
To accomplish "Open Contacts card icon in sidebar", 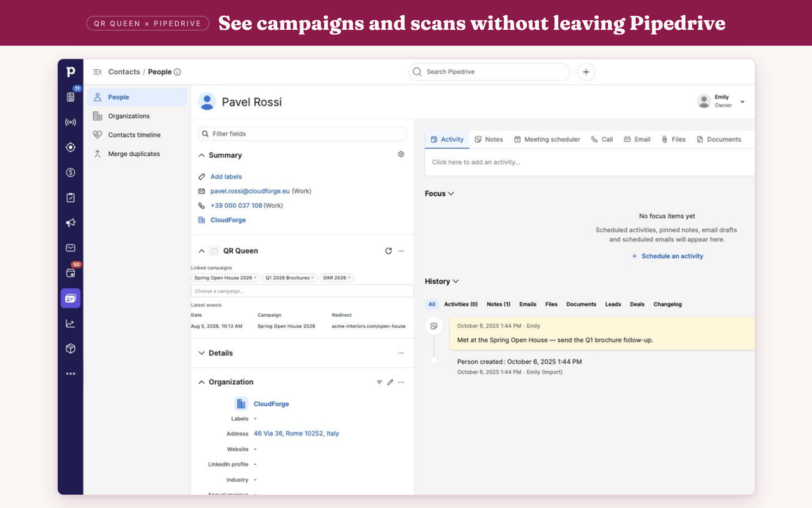I will click(x=70, y=298).
